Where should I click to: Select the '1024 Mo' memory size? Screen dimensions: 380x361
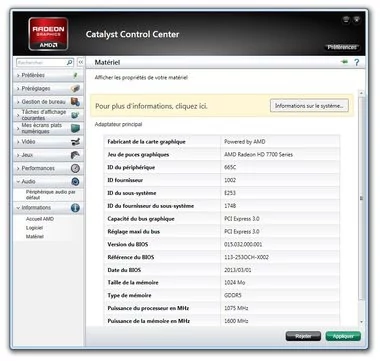pyautogui.click(x=235, y=283)
